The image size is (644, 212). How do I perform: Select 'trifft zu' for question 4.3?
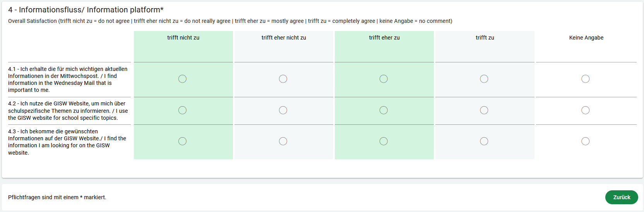point(484,141)
